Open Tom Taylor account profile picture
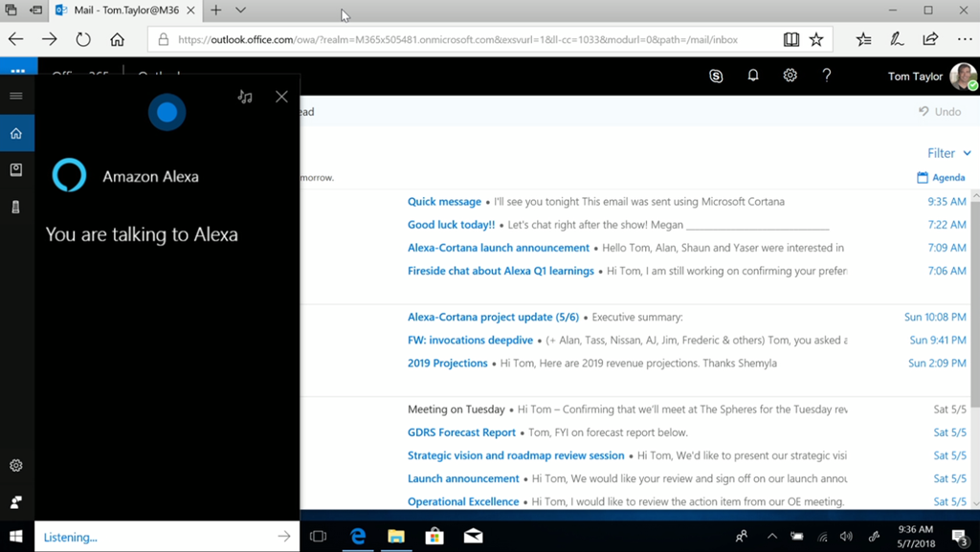The width and height of the screenshot is (980, 552). click(x=963, y=77)
